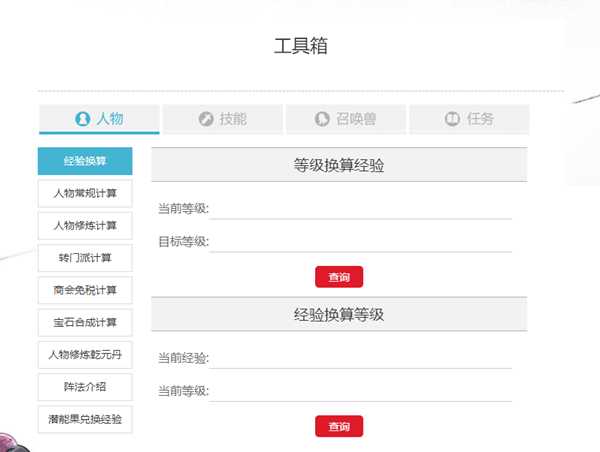This screenshot has width=600, height=452.
Task: Click the 目标等级 label text
Action: pos(183,242)
